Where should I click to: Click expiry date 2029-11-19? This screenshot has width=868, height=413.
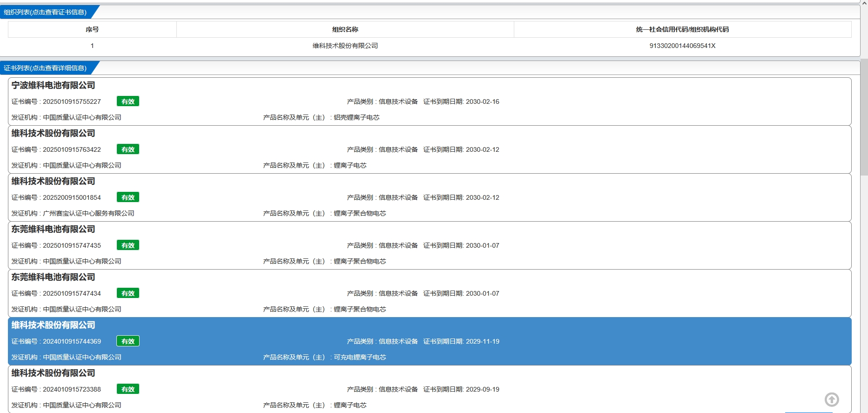483,341
